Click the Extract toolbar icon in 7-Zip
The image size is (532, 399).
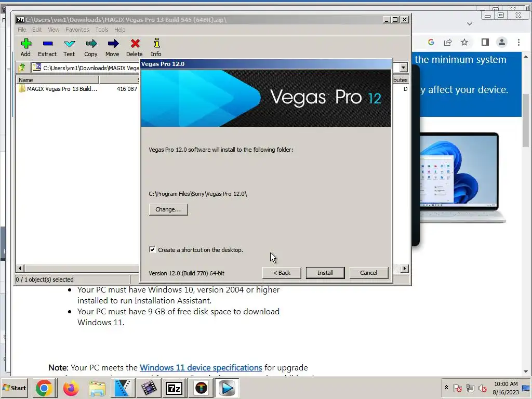(x=47, y=47)
